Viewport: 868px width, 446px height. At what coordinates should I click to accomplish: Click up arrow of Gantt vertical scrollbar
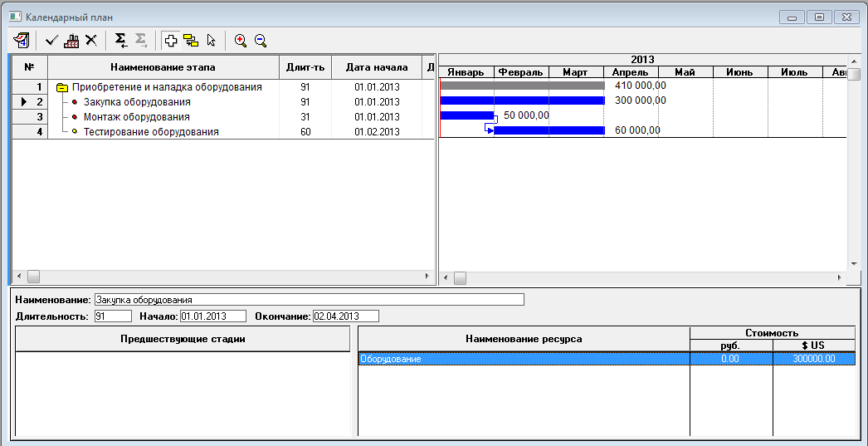[x=854, y=61]
